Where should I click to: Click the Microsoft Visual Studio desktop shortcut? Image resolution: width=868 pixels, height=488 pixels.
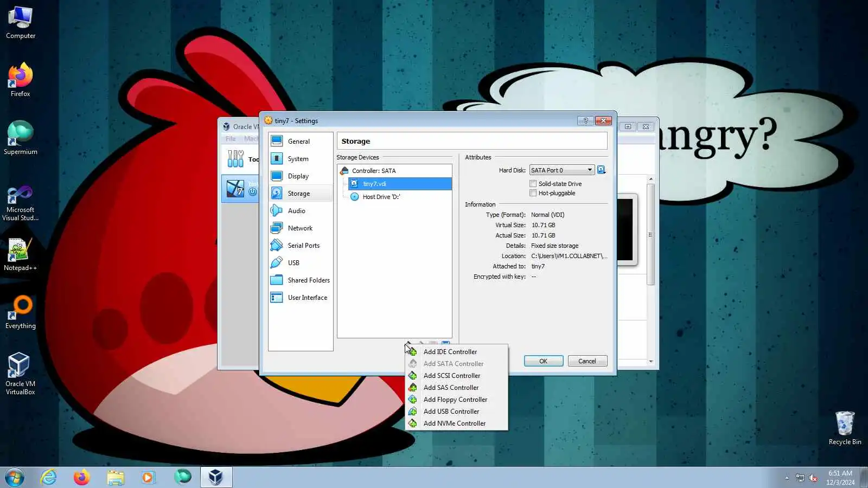(x=21, y=203)
